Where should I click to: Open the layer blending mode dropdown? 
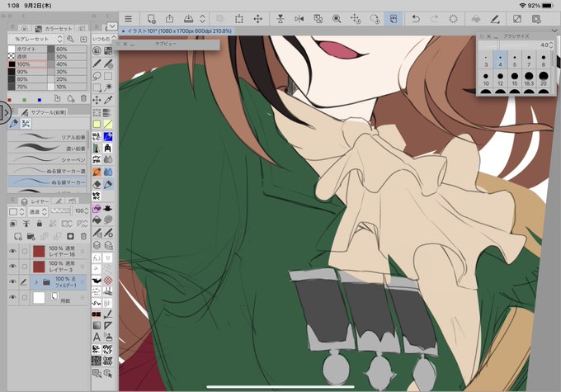click(x=38, y=211)
